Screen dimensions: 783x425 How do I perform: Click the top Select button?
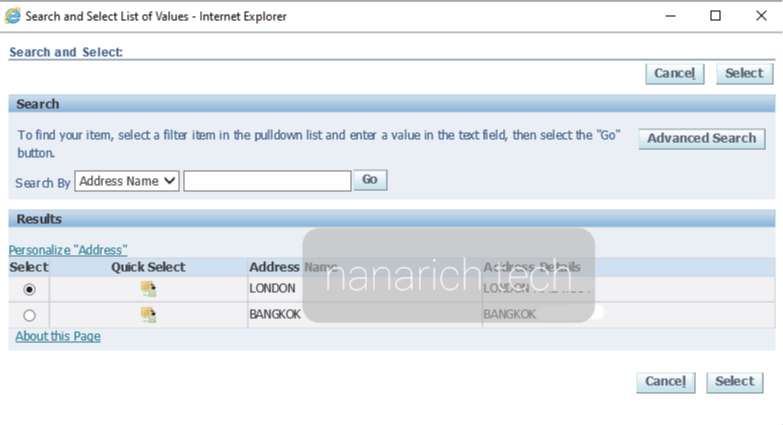pyautogui.click(x=744, y=73)
